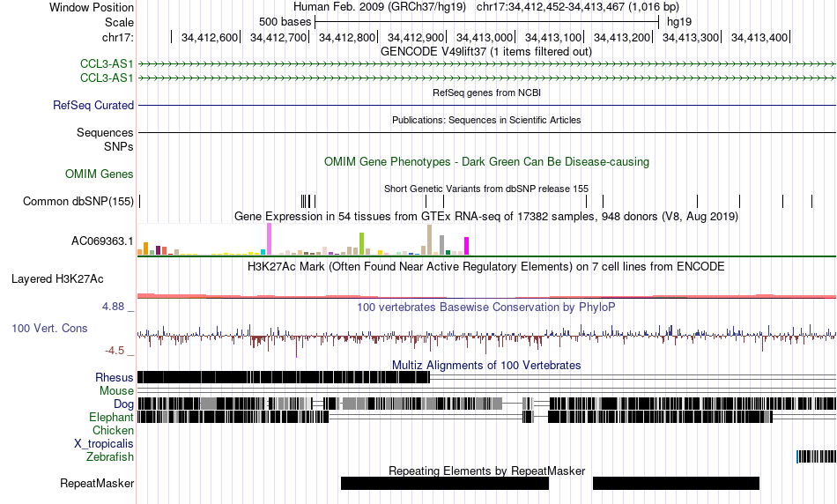Open the H3K27Ac Mark ENCODE track title
Screen dimensions: 837x504
[x=486, y=266]
